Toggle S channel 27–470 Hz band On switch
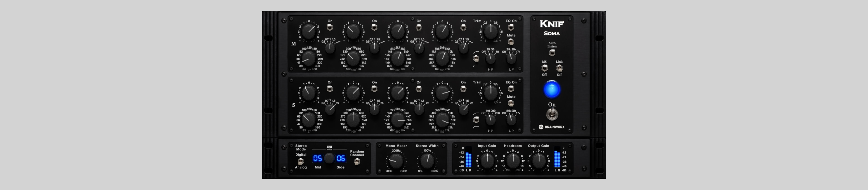This screenshot has width=868, height=190. 330,89
